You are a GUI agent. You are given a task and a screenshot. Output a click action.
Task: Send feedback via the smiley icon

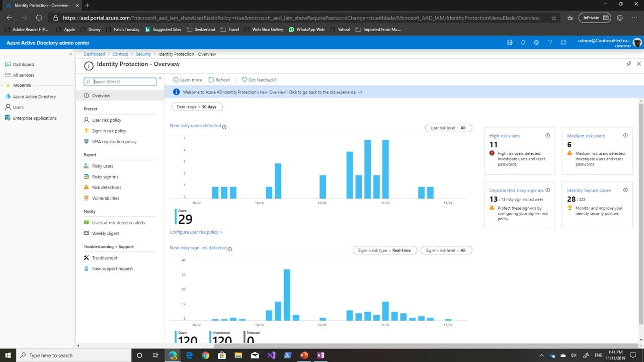click(x=563, y=43)
